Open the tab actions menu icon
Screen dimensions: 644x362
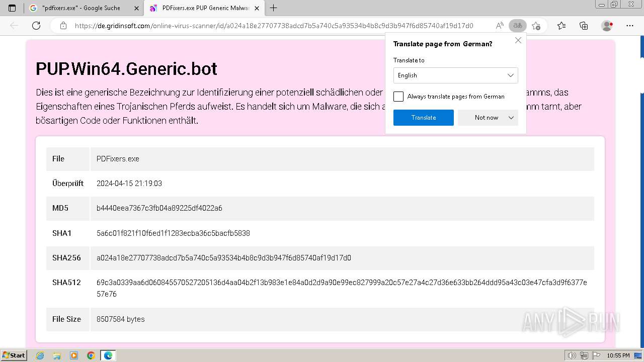click(x=12, y=8)
